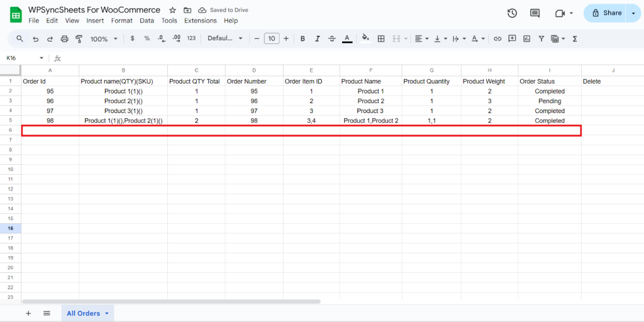Open the Extensions menu
Viewport: 644px width, 322px height.
(x=201, y=21)
